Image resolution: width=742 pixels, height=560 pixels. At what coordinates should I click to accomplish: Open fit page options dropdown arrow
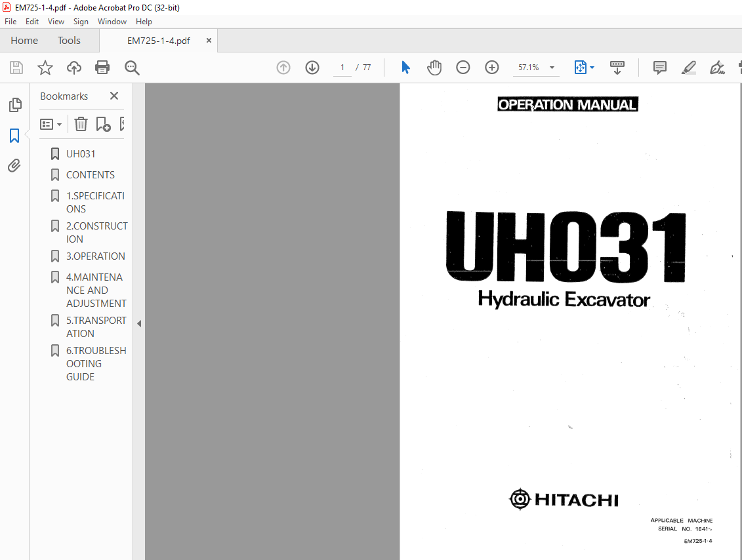592,68
